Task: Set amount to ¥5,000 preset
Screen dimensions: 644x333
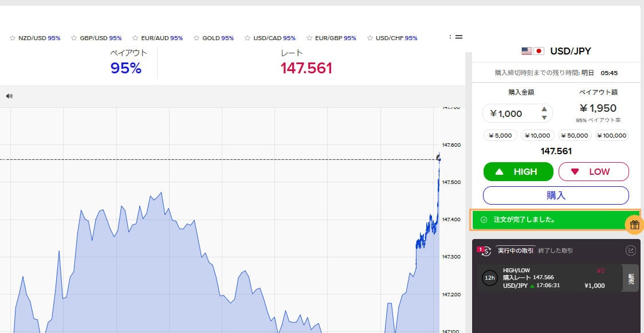Action: coord(500,135)
